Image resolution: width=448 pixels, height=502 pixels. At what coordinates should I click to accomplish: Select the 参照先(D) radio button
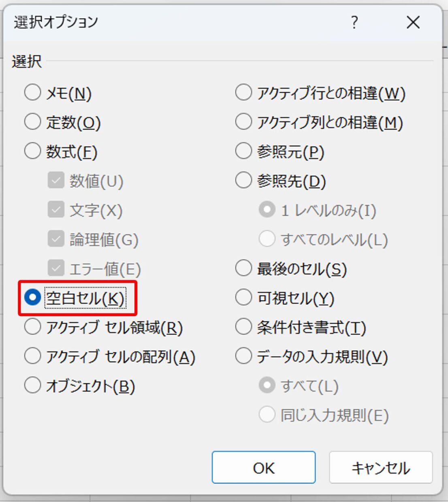pos(243,181)
